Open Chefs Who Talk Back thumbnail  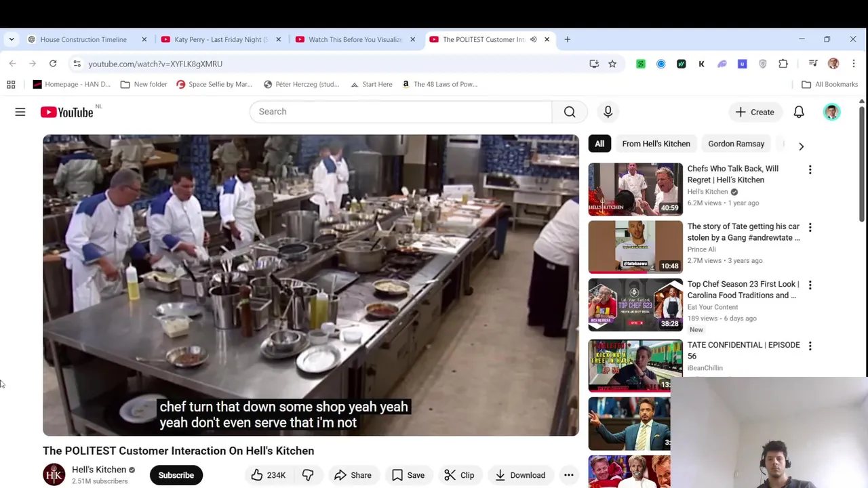click(x=635, y=189)
